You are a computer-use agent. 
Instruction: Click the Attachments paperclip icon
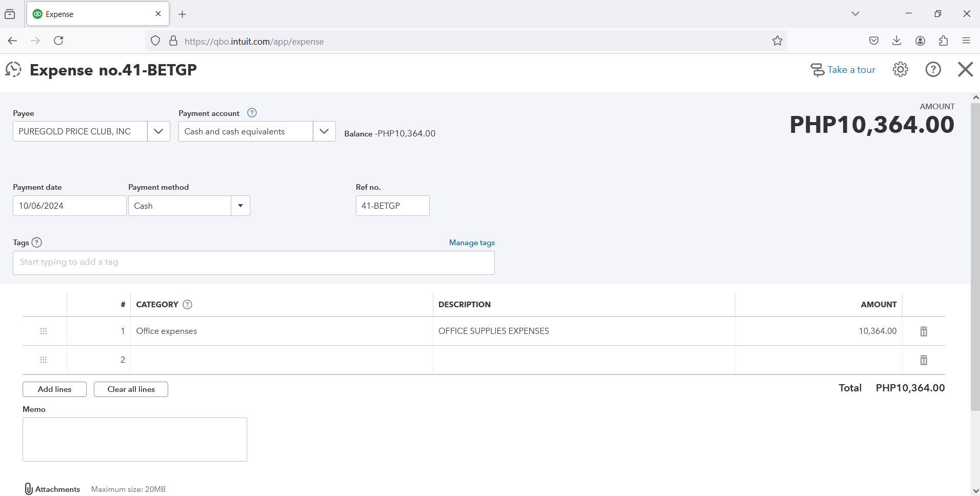29,489
